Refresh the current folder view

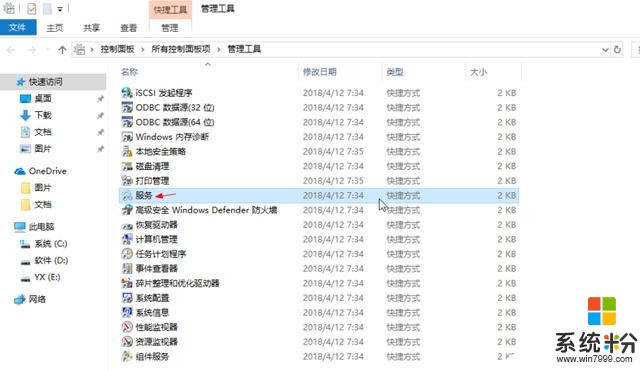[x=617, y=49]
